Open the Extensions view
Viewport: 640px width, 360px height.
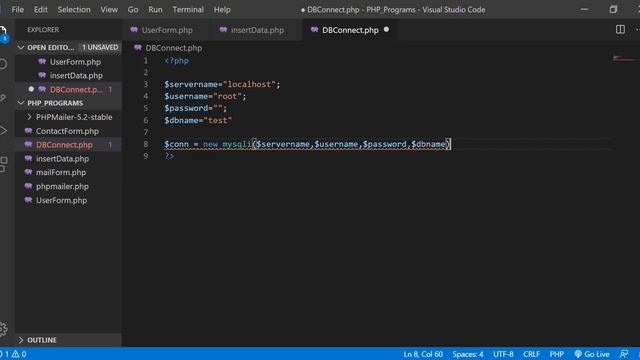[x=3, y=164]
